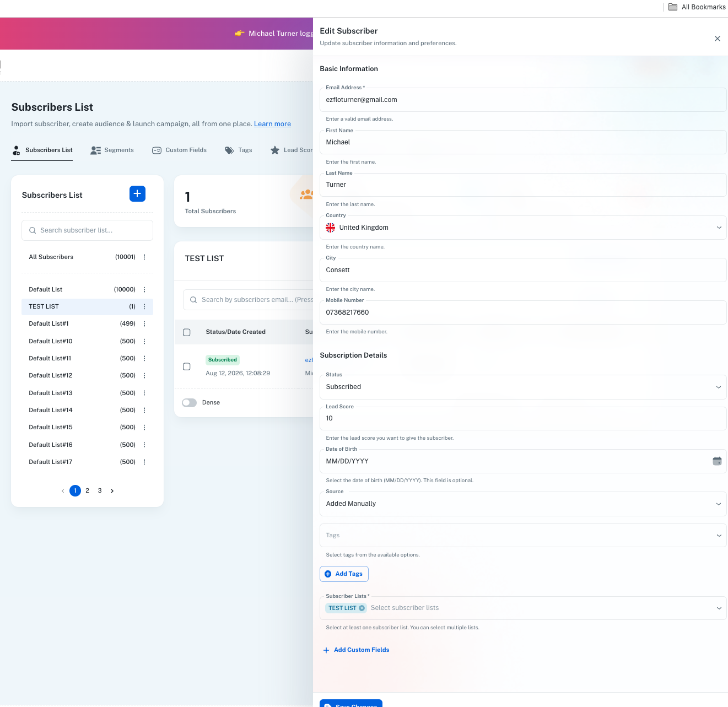
Task: Click the green Subscribed status badge
Action: pos(222,360)
